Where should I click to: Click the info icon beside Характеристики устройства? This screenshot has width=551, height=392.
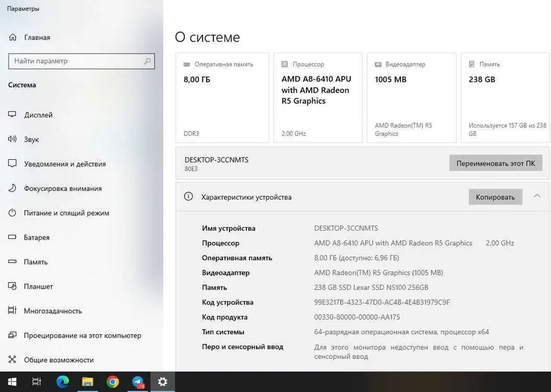(188, 196)
